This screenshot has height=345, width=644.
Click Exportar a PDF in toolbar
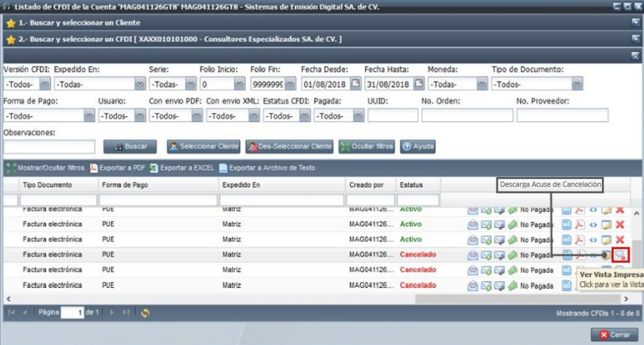point(117,168)
